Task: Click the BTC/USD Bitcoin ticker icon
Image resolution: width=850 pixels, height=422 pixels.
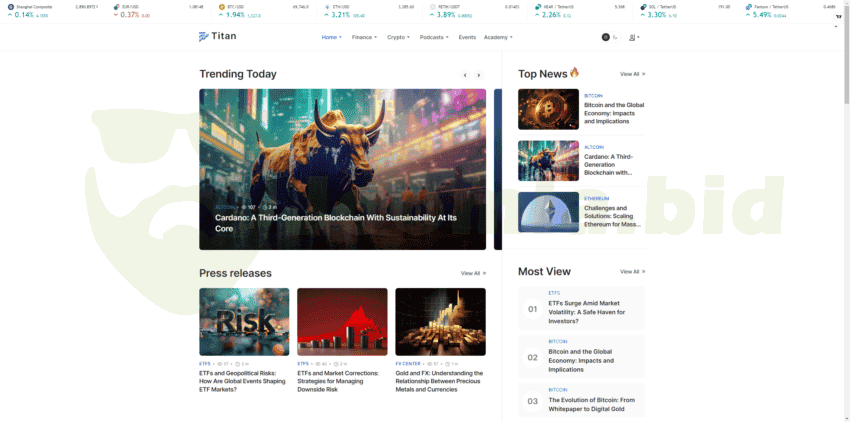Action: [x=221, y=7]
